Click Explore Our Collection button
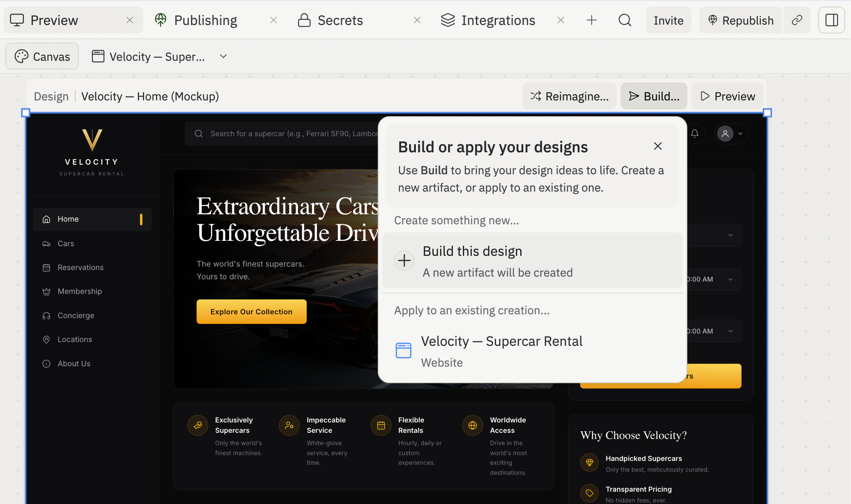Screen dimensions: 851x504 click(x=251, y=312)
